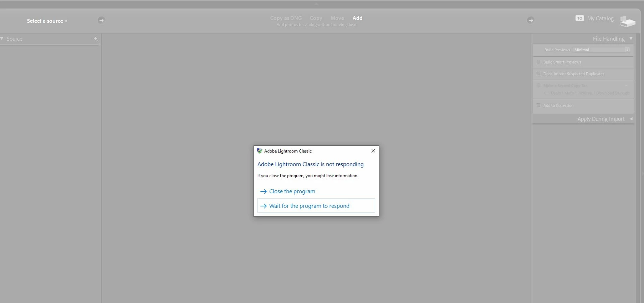Select the Add import option
The width and height of the screenshot is (644, 303).
tap(357, 18)
